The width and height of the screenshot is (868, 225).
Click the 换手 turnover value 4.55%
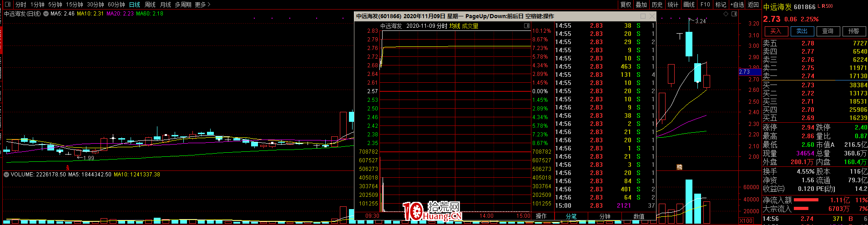coord(805,172)
